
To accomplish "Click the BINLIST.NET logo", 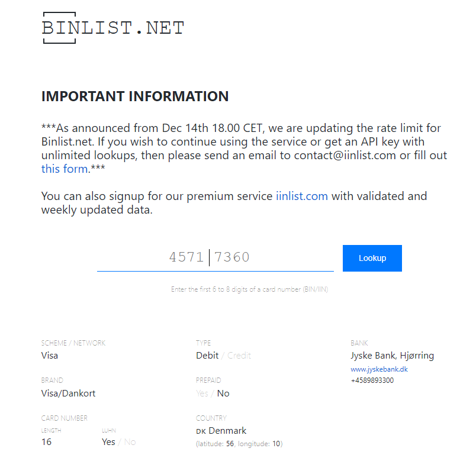I will tap(113, 28).
